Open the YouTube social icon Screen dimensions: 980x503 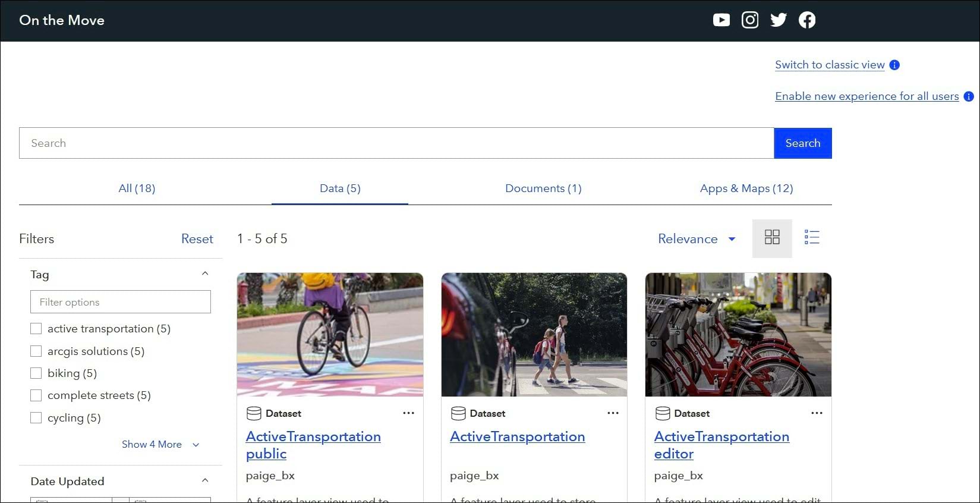721,20
